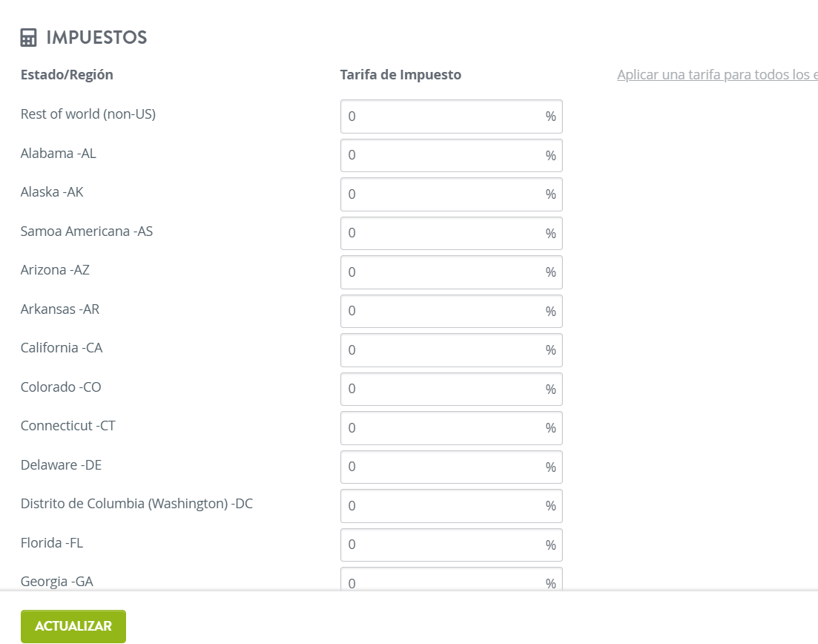Click the Tarifa de Impuesto column header

[400, 75]
